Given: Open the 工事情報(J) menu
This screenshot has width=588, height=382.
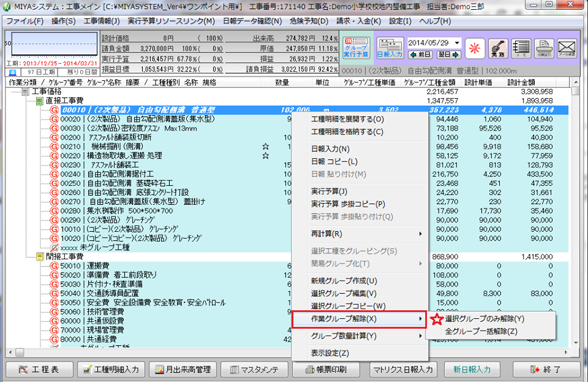Looking at the screenshot, I should point(101,21).
